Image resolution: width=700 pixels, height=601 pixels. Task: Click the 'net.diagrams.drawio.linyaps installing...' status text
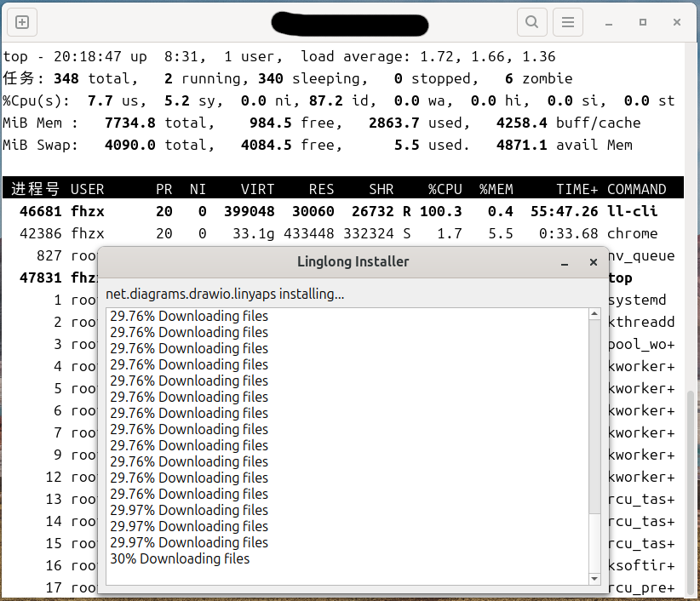point(225,294)
